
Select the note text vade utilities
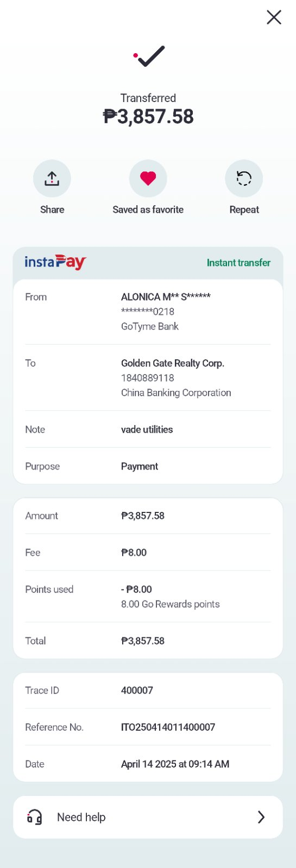click(147, 429)
